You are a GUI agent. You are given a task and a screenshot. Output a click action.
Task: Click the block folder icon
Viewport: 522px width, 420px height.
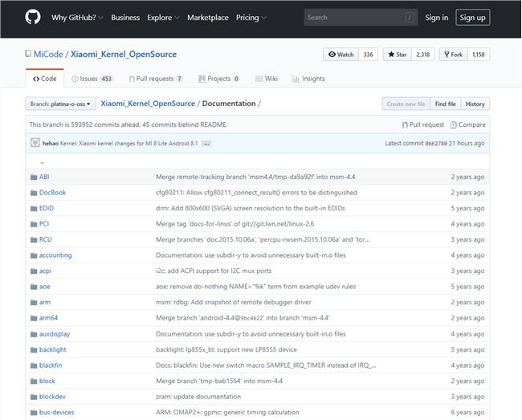pyautogui.click(x=34, y=381)
